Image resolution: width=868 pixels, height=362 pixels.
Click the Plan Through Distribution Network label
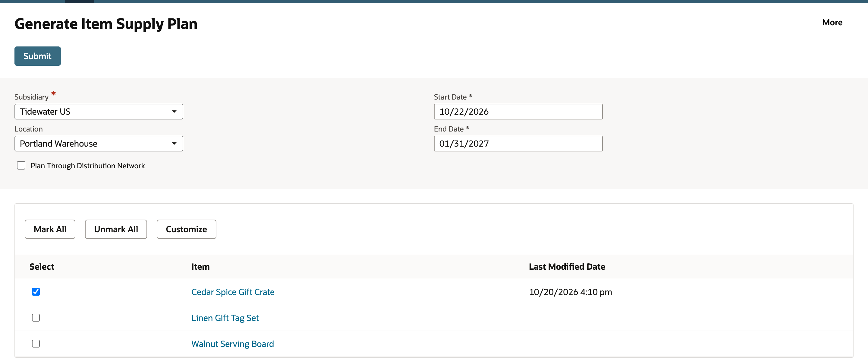[x=88, y=166]
